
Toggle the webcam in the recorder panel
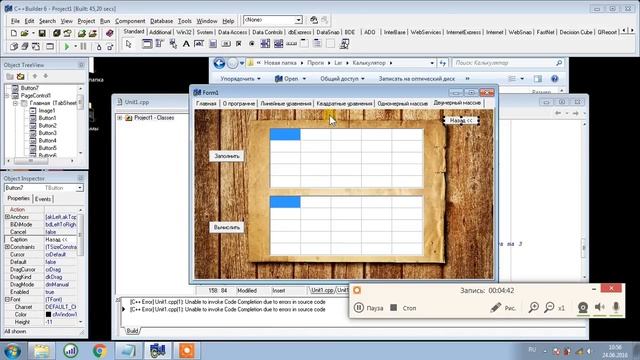point(583,307)
